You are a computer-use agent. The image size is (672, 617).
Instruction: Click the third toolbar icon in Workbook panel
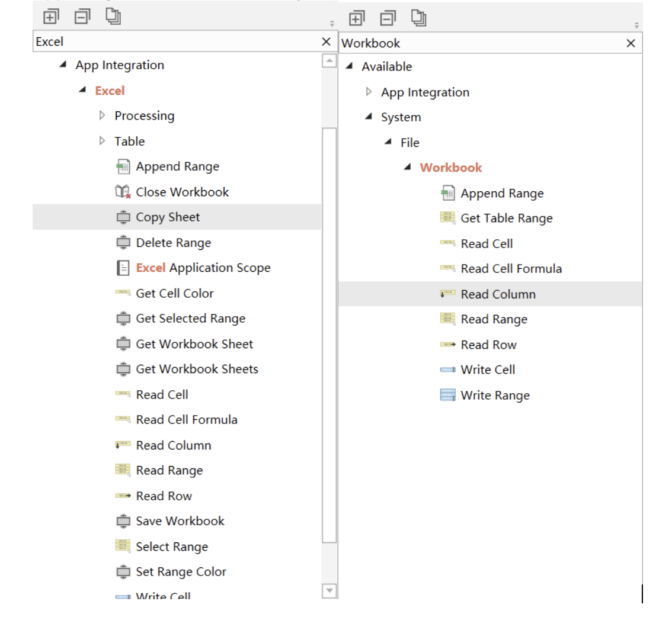(419, 18)
